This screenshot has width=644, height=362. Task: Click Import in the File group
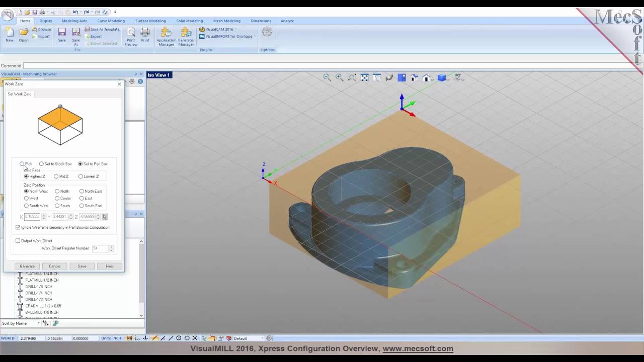(x=41, y=36)
